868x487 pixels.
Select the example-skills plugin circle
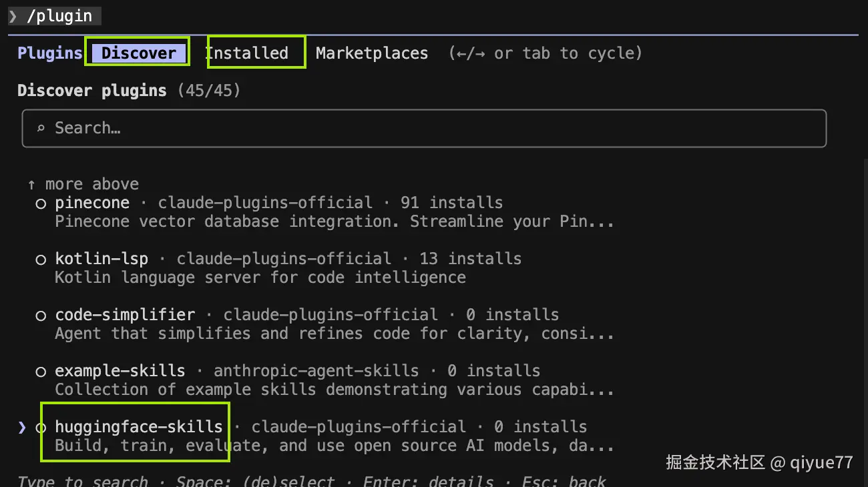pyautogui.click(x=41, y=372)
